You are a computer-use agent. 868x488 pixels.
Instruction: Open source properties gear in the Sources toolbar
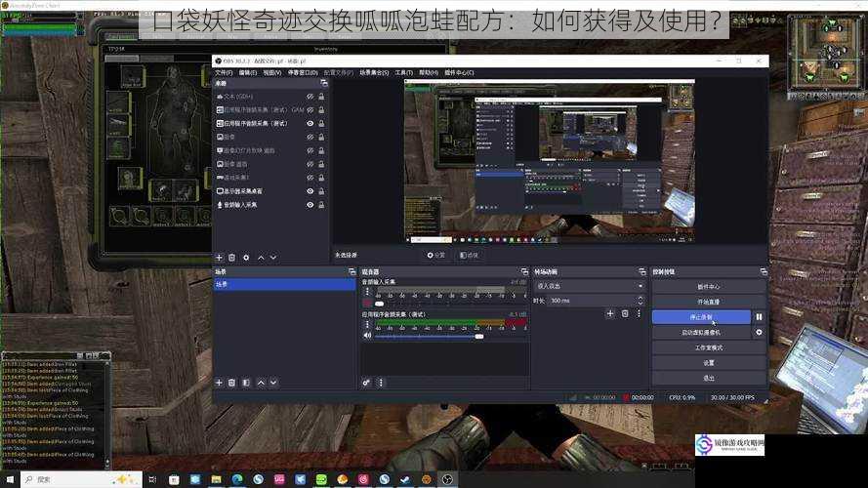(246, 258)
